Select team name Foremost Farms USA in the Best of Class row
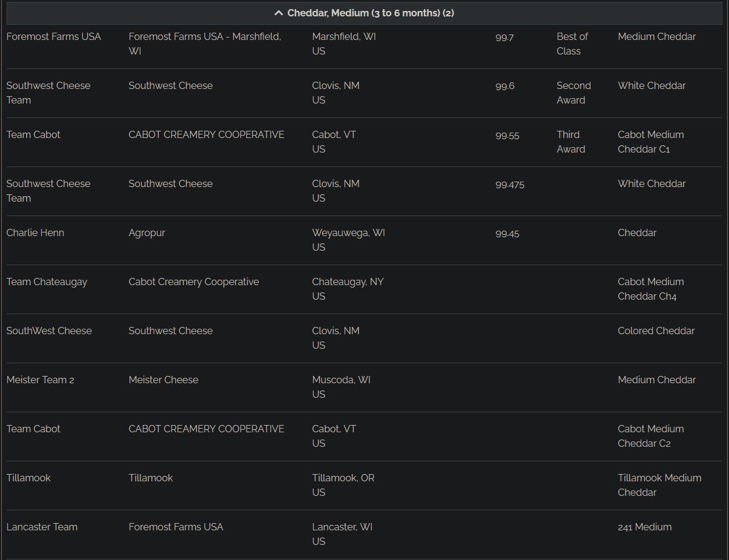The image size is (729, 560). 54,37
